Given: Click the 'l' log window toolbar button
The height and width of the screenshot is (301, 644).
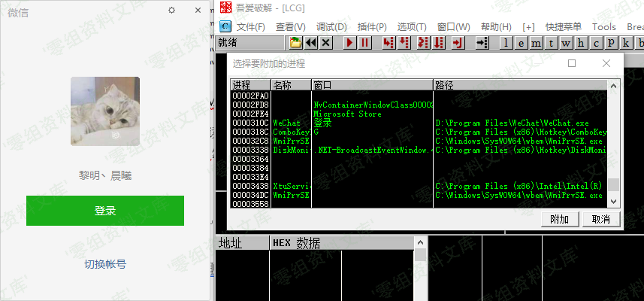Looking at the screenshot, I should [x=508, y=43].
